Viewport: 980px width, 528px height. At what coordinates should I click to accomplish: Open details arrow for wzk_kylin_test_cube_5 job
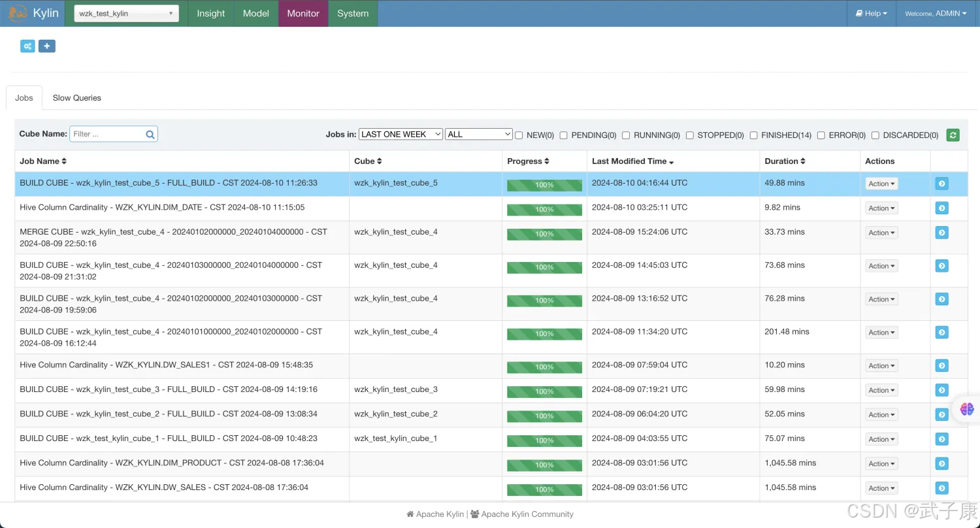point(941,184)
